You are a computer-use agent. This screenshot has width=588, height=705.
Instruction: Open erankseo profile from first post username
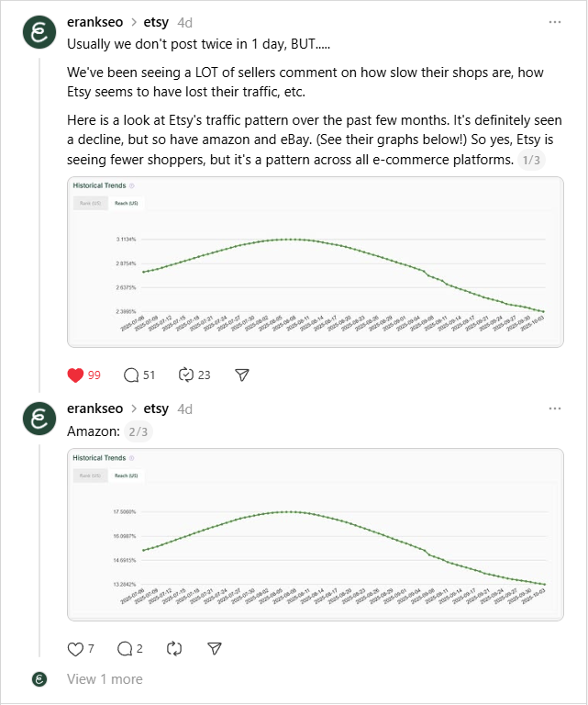coord(95,21)
